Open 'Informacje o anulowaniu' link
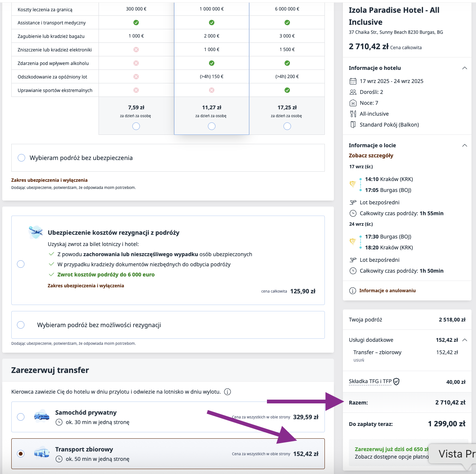 387,291
